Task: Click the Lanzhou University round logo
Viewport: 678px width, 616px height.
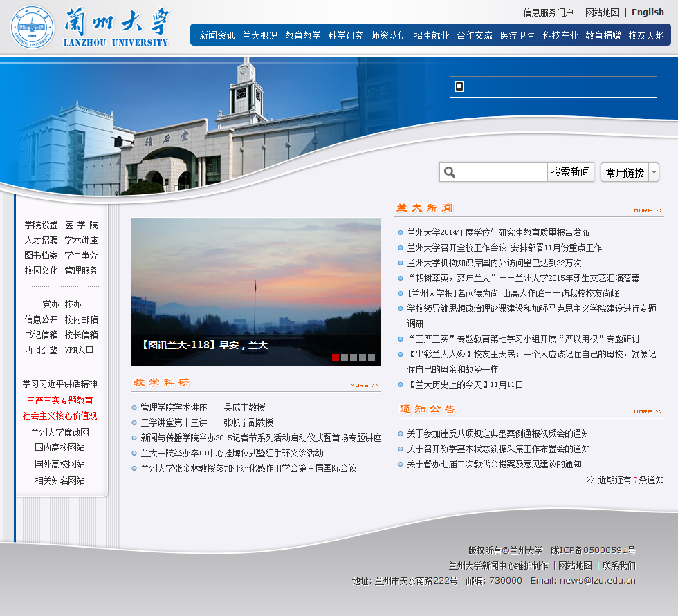Action: pos(33,28)
